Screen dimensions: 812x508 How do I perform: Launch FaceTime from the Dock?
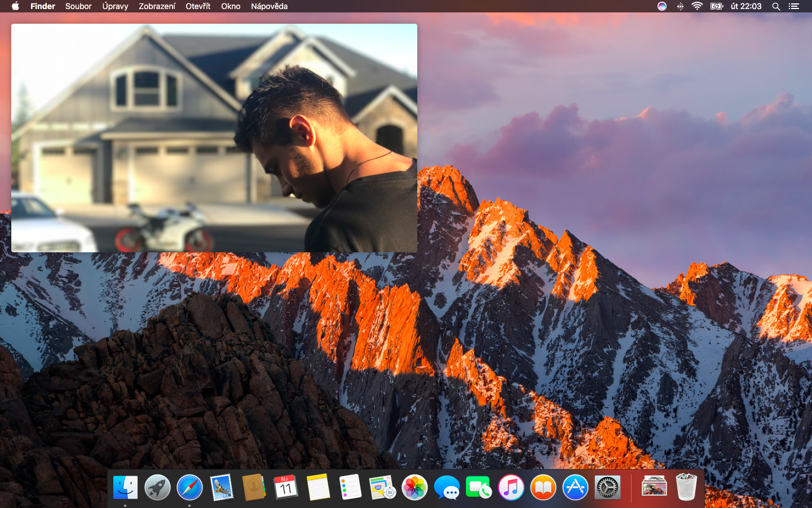(x=479, y=487)
